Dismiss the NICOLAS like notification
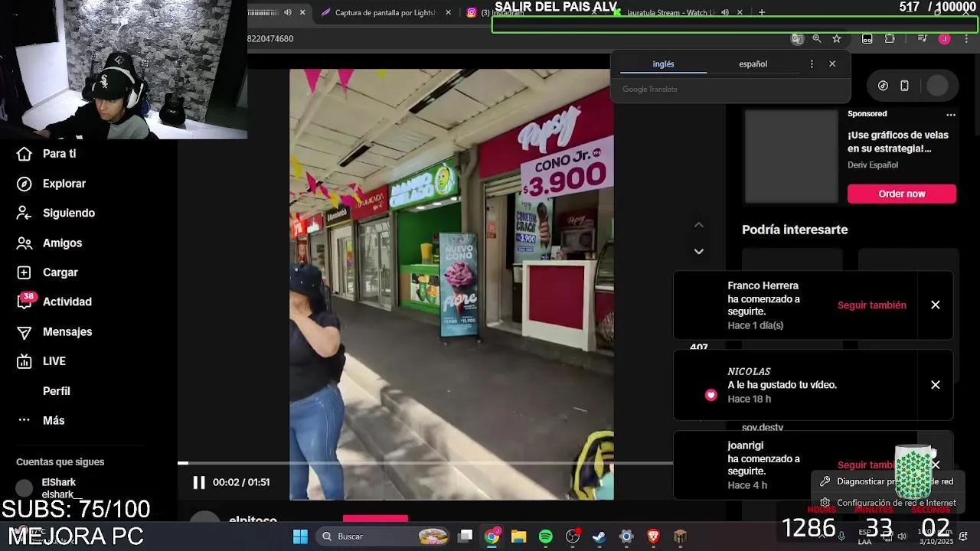980x551 pixels. [936, 385]
